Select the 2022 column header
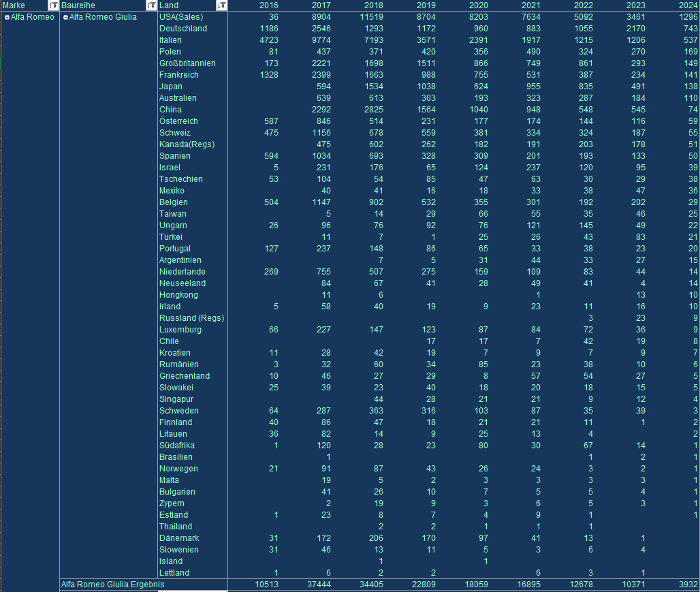700x592 pixels. pos(583,5)
